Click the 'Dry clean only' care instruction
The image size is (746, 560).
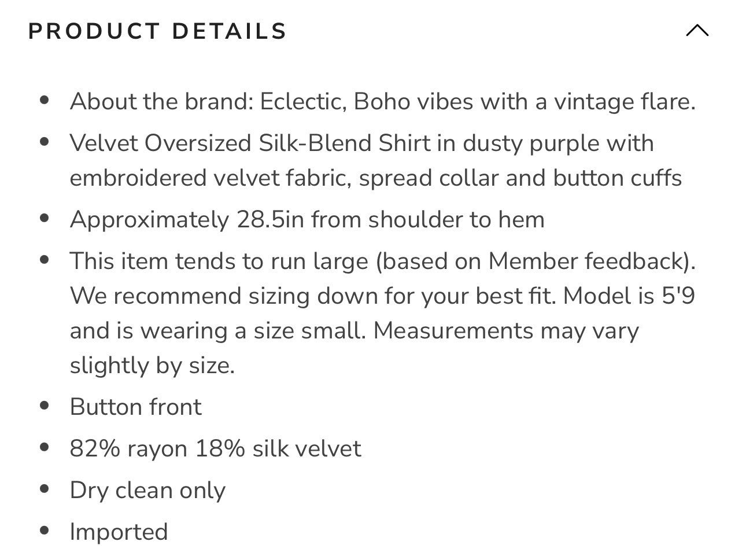[147, 491]
